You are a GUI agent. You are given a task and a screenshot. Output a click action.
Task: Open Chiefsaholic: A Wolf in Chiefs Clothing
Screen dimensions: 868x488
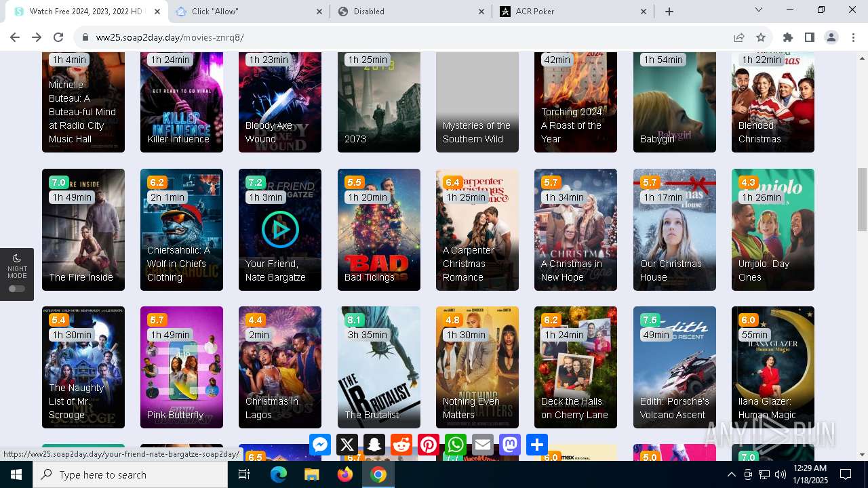coord(182,230)
